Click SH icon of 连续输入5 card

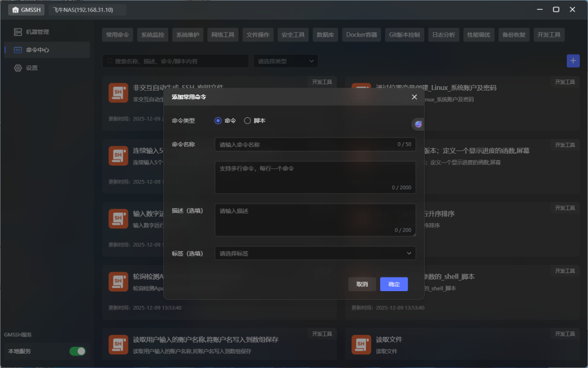(118, 156)
